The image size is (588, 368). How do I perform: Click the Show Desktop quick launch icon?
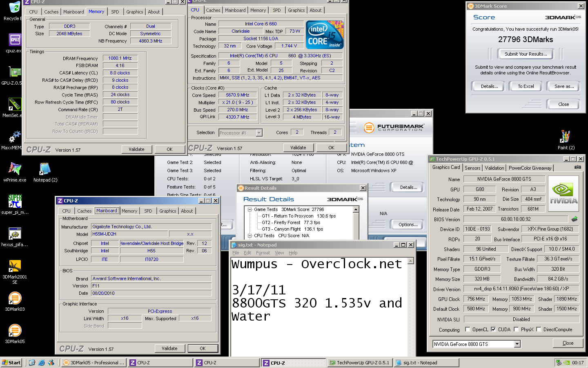pyautogui.click(x=32, y=363)
